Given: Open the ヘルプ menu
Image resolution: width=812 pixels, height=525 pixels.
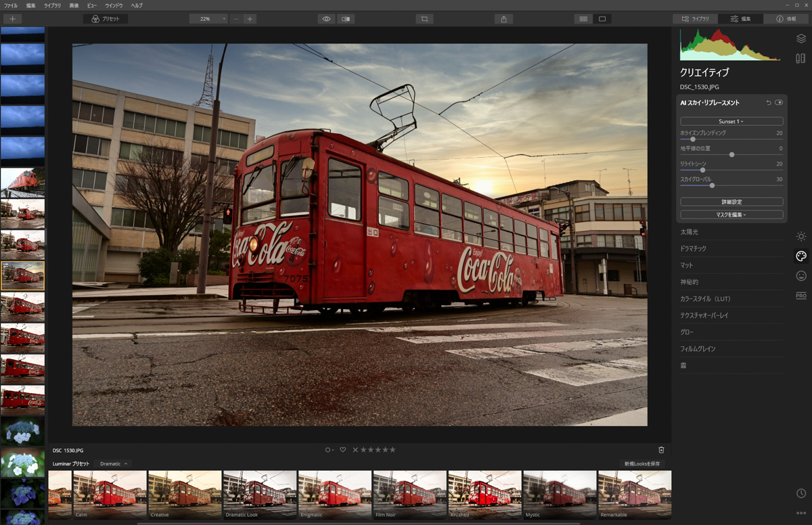Looking at the screenshot, I should [x=137, y=5].
